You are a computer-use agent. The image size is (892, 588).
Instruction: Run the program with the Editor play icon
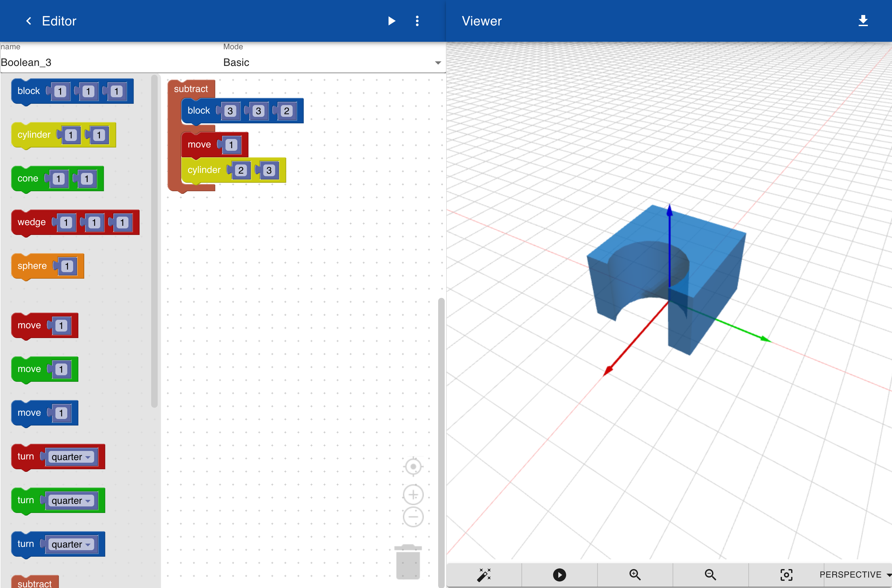coord(391,21)
